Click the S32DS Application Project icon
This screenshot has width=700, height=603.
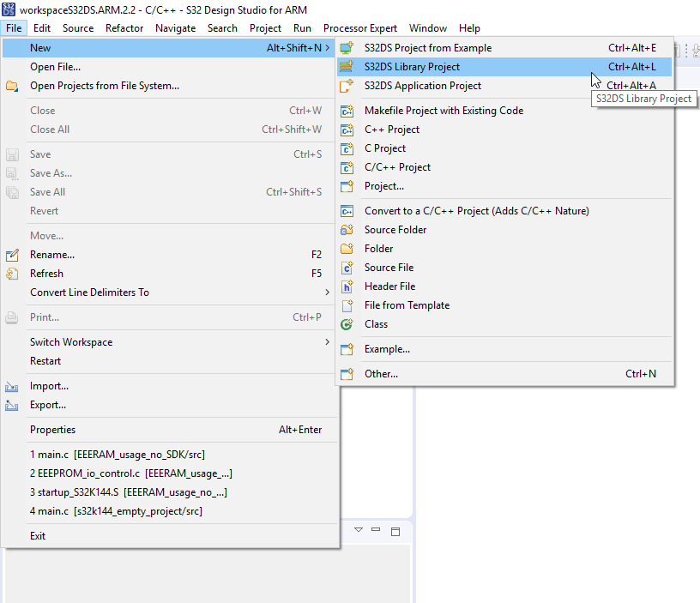[347, 86]
